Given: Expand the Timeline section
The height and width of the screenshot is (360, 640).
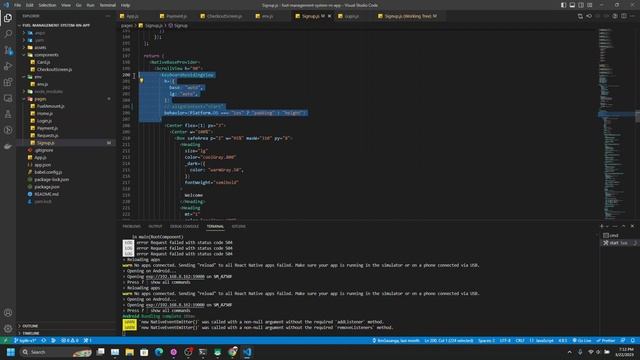Looking at the screenshot, I should [31, 333].
